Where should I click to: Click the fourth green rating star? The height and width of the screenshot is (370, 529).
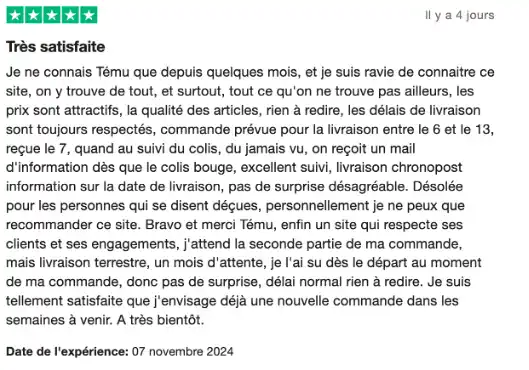(x=70, y=15)
